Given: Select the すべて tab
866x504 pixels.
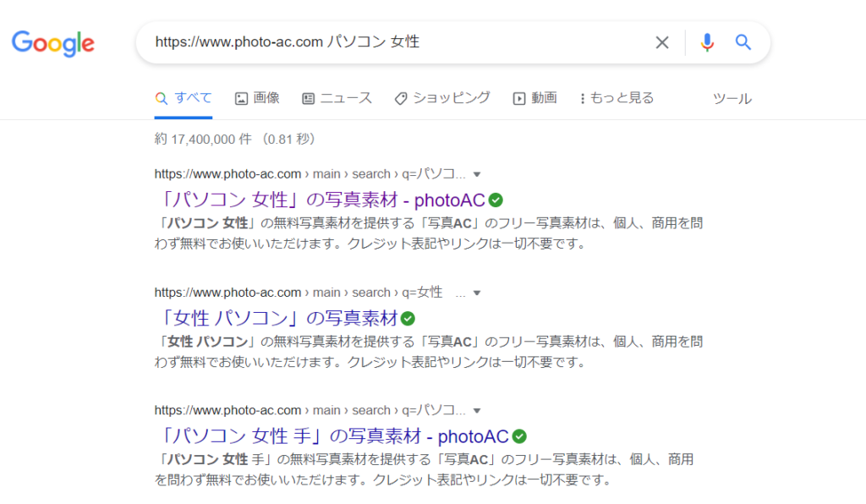Looking at the screenshot, I should (184, 98).
